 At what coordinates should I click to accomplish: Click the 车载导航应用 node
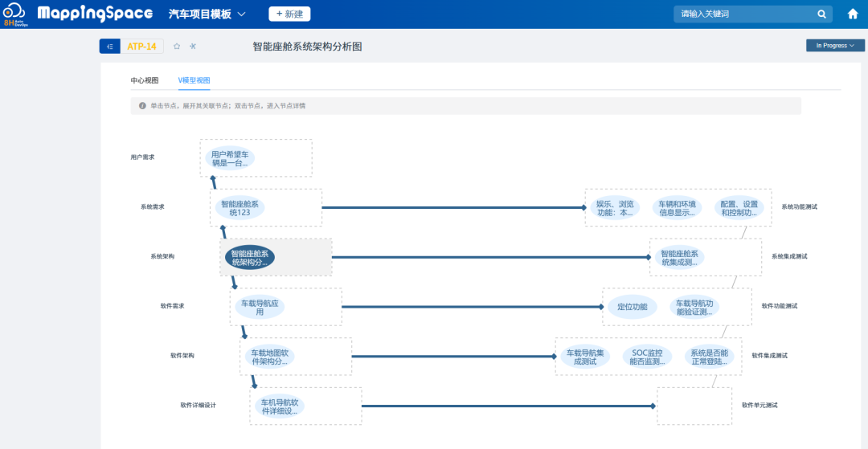pyautogui.click(x=260, y=308)
